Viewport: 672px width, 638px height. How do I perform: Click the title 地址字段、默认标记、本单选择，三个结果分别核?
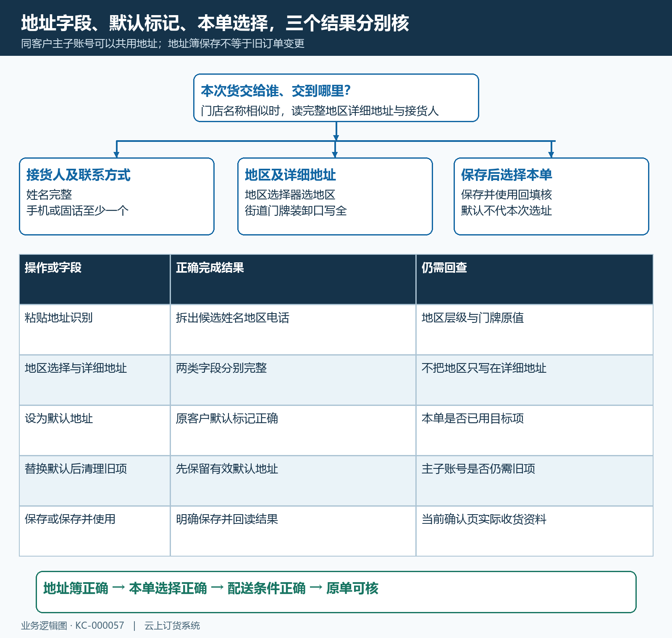[215, 23]
